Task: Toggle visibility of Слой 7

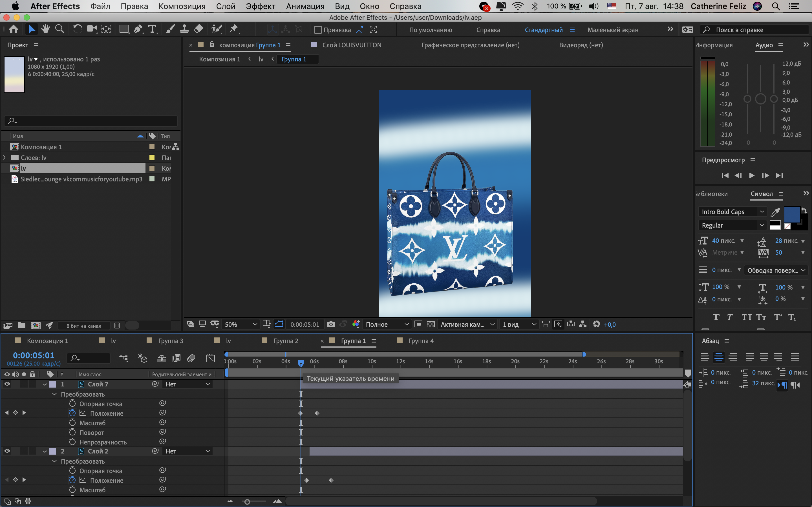Action: (8, 384)
